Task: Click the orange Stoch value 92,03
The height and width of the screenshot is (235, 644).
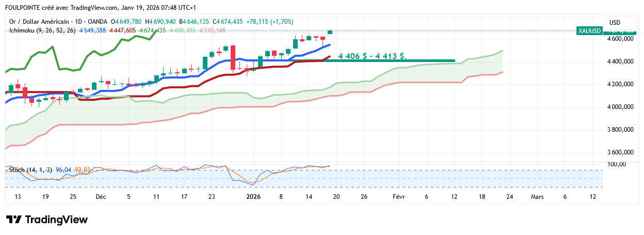Action: point(83,169)
